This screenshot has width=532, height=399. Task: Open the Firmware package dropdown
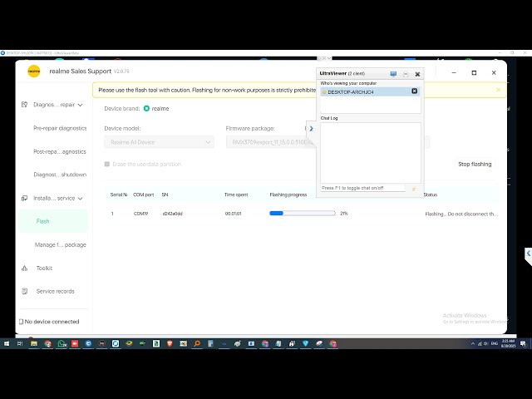[x=272, y=142]
